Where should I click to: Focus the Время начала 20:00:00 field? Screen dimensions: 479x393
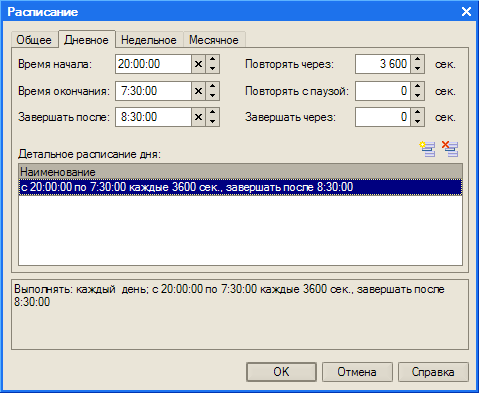153,64
